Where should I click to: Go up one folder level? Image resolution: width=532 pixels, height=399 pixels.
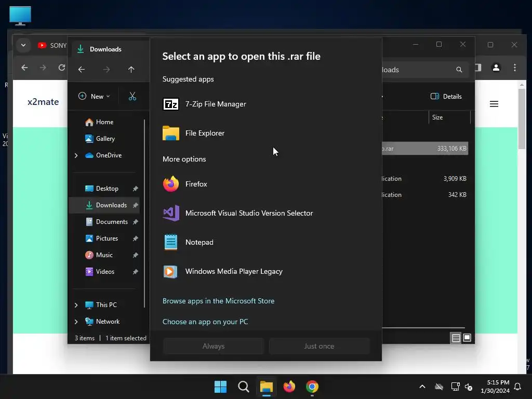click(x=131, y=70)
